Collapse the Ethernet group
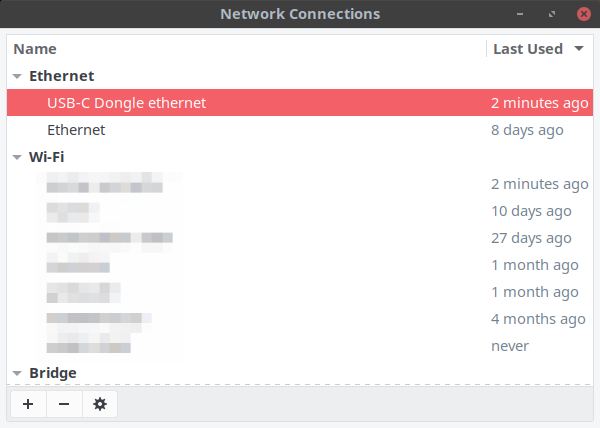Viewport: 600px width, 428px height. pyautogui.click(x=17, y=76)
